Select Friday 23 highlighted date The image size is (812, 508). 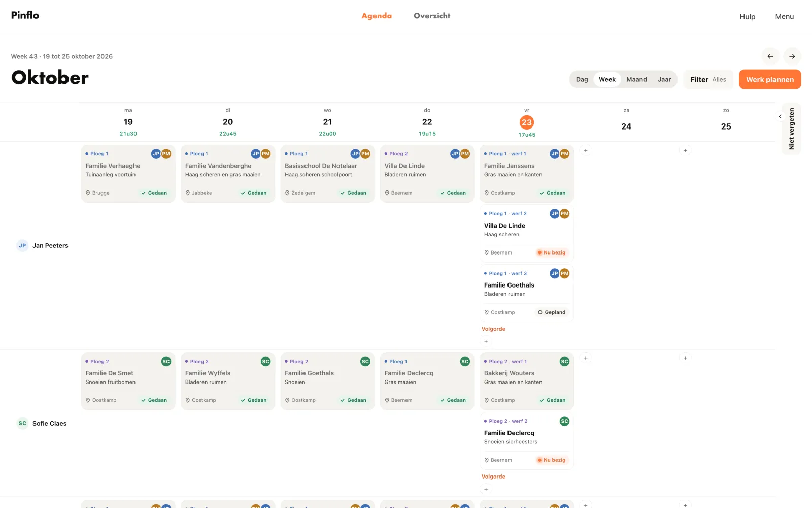tap(527, 122)
